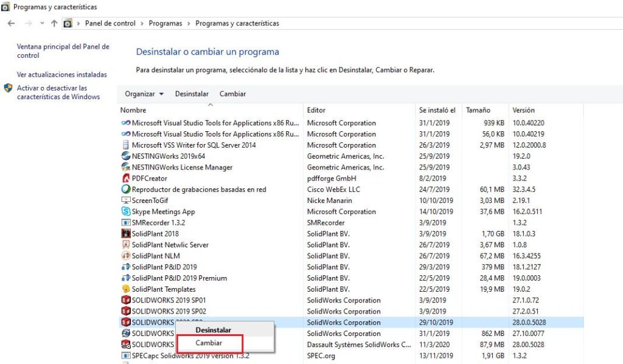This screenshot has width=623, height=364.
Task: Click the forward navigation arrow
Action: coord(28,24)
